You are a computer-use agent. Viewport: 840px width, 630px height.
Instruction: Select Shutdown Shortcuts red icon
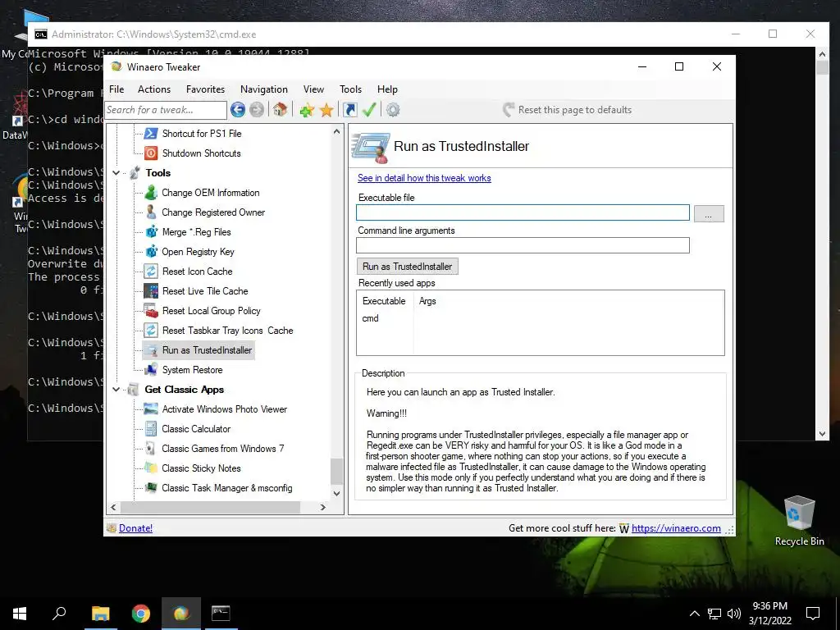[151, 153]
